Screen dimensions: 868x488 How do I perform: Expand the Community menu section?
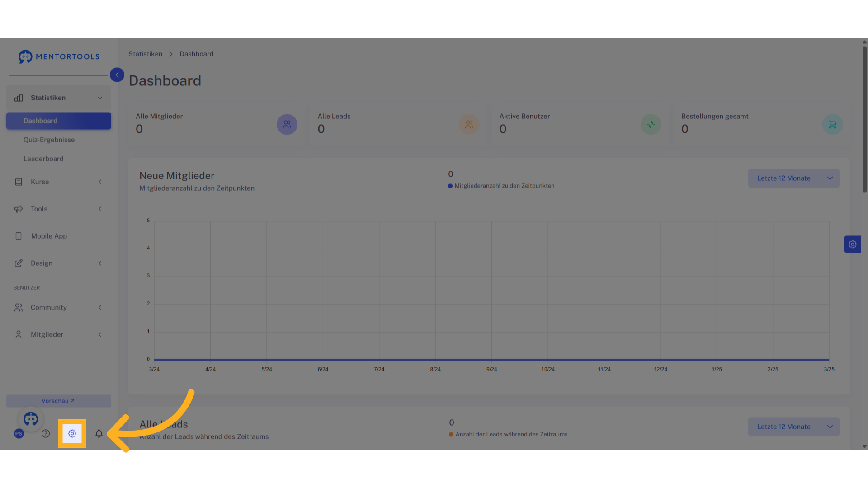tap(59, 307)
